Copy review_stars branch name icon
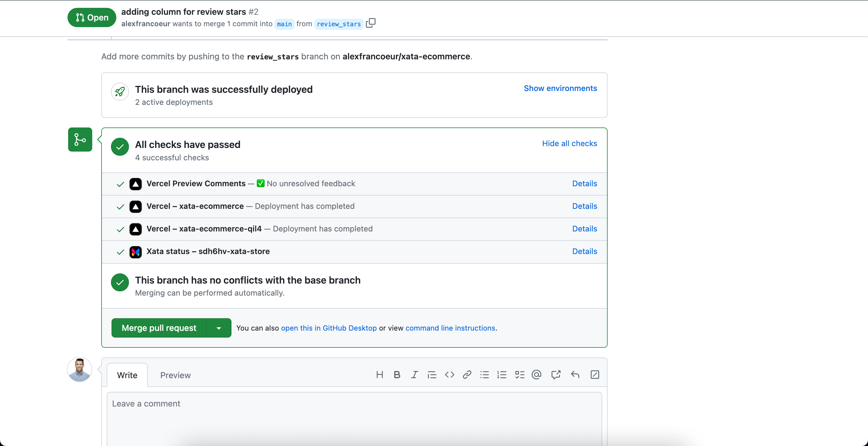Image resolution: width=868 pixels, height=446 pixels. [371, 23]
